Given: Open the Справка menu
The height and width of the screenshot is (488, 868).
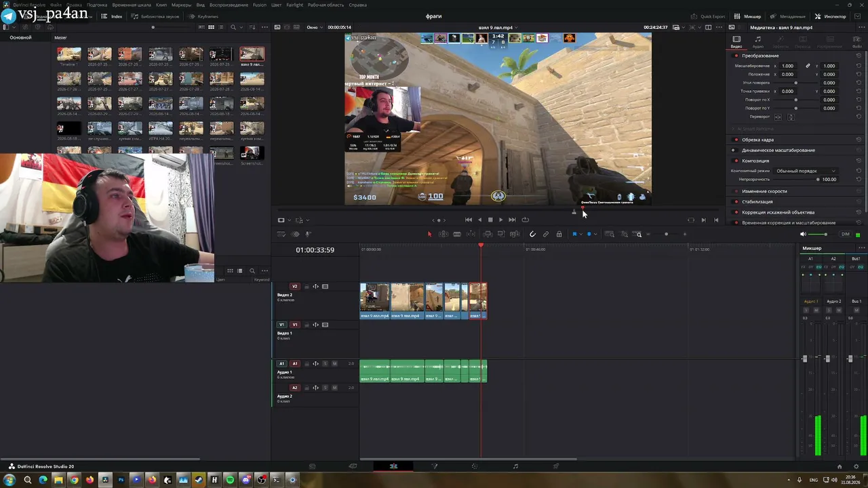Looking at the screenshot, I should (357, 5).
